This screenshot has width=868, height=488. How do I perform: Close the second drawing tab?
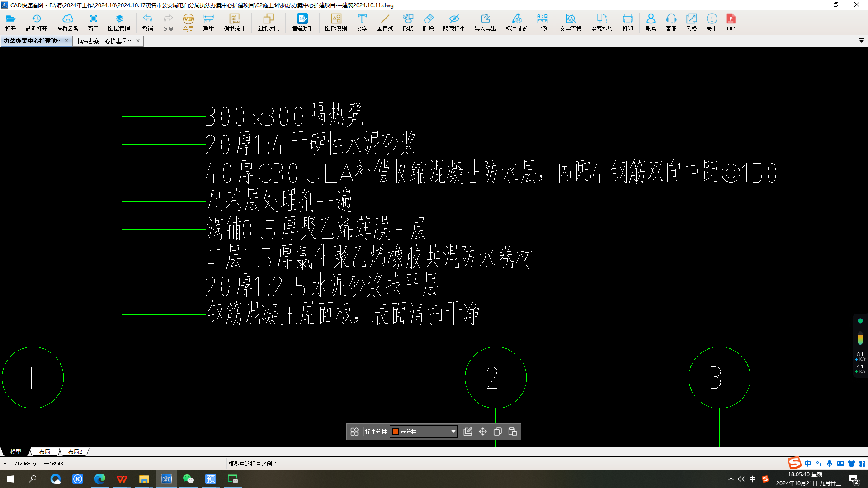[138, 41]
